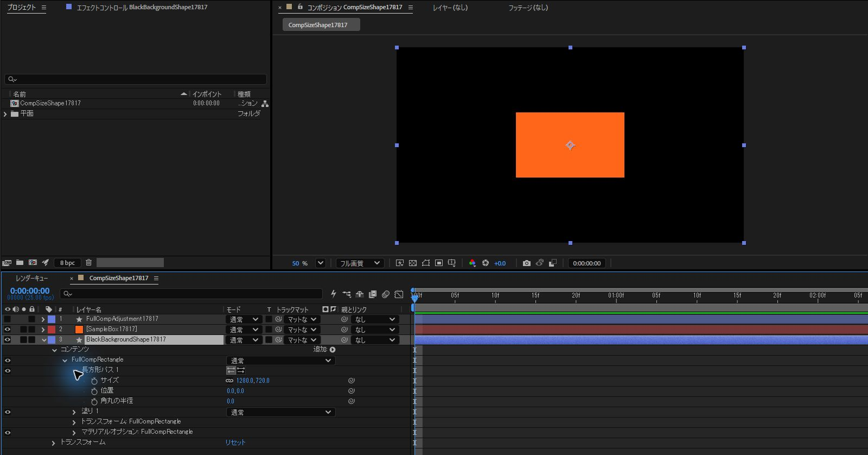868x455 pixels.
Task: Click the CompSizeShape17817 viewer breadcrumb button
Action: pyautogui.click(x=321, y=25)
